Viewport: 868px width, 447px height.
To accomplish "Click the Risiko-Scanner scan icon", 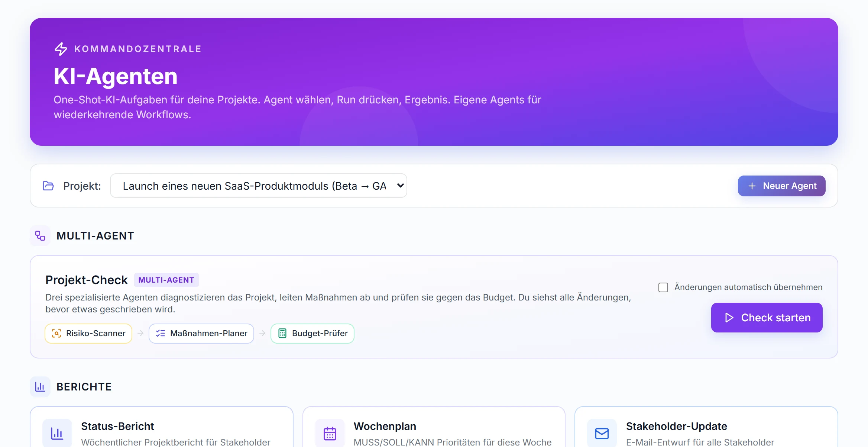I will tap(56, 333).
